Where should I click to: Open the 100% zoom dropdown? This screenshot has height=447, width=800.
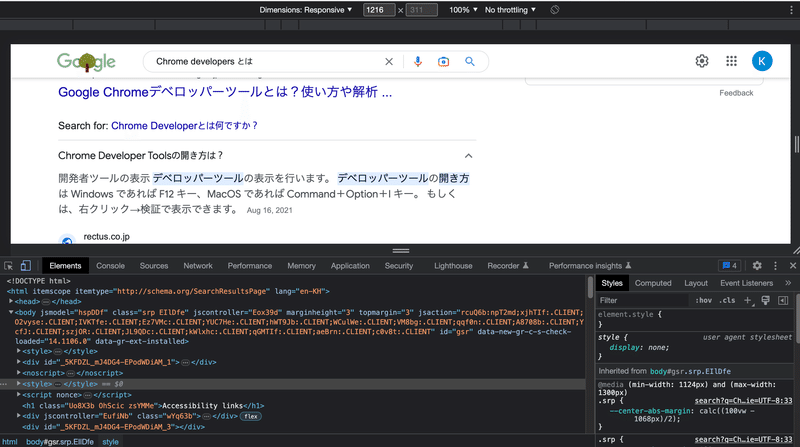tap(463, 10)
